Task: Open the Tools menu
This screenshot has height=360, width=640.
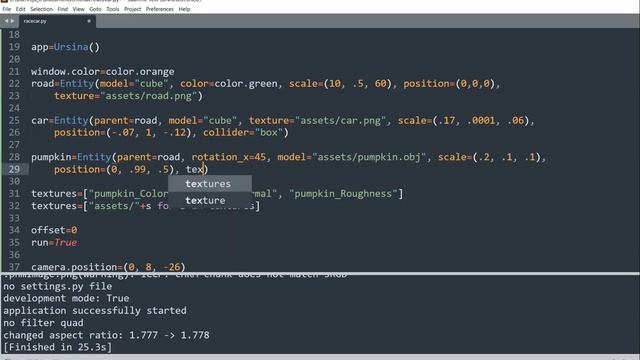Action: pos(113,9)
